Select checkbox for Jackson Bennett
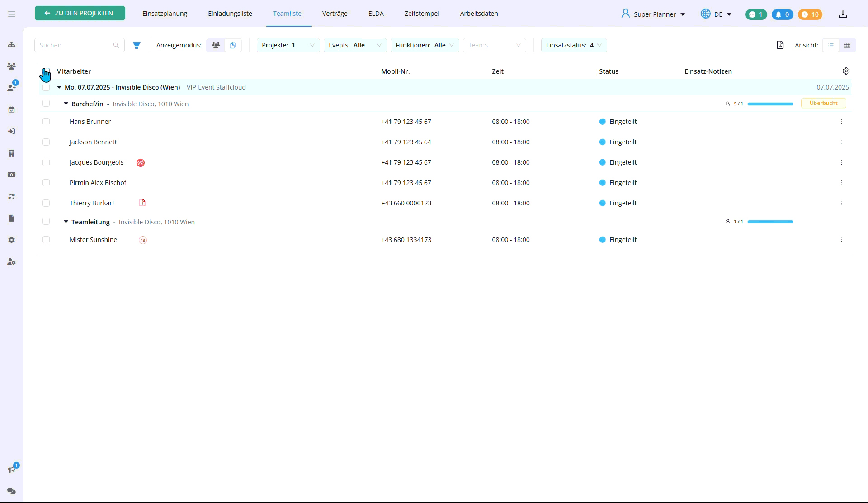The image size is (868, 503). pos(46,142)
